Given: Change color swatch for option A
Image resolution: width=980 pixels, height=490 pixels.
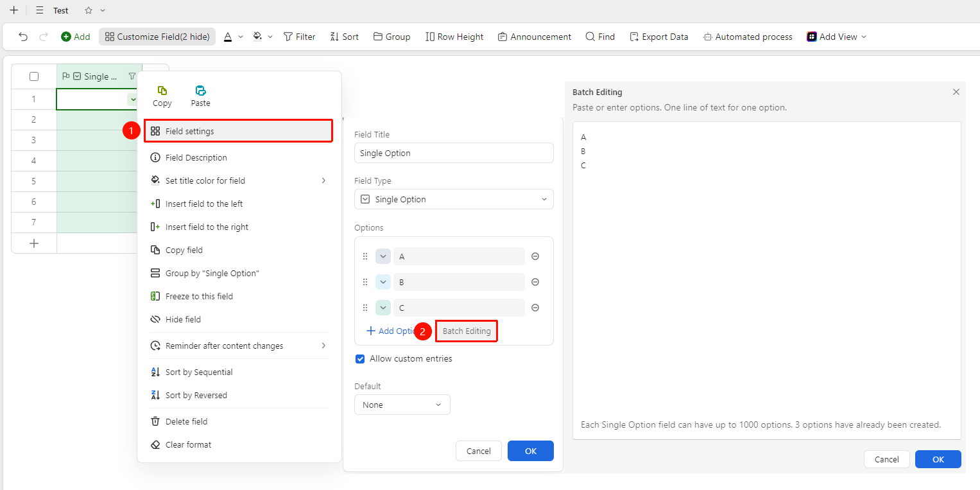Looking at the screenshot, I should point(383,256).
